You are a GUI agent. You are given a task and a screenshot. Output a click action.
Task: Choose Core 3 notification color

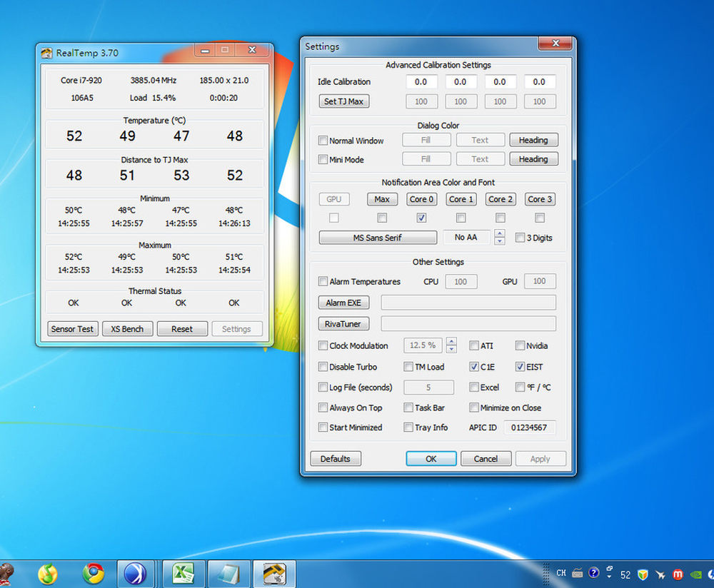[x=540, y=199]
